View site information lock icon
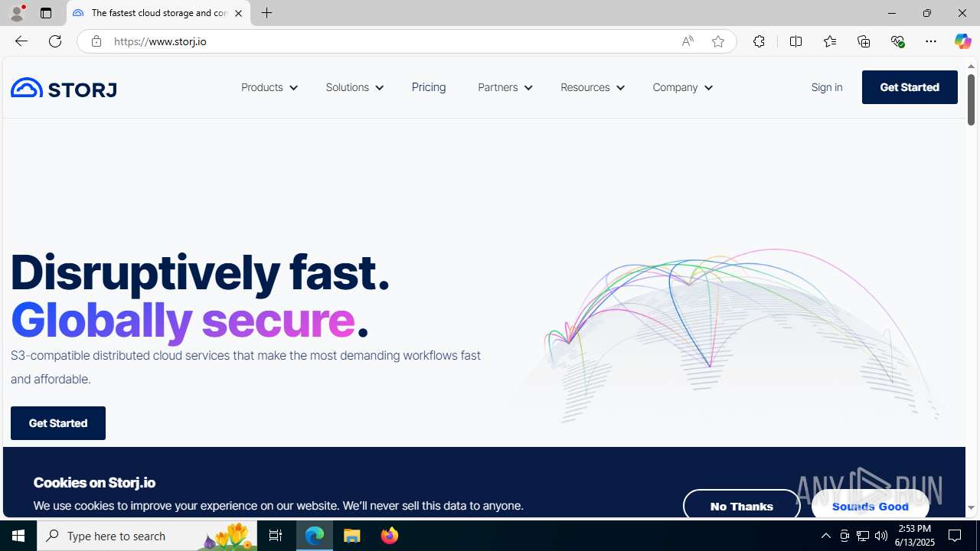The image size is (980, 551). point(96,41)
